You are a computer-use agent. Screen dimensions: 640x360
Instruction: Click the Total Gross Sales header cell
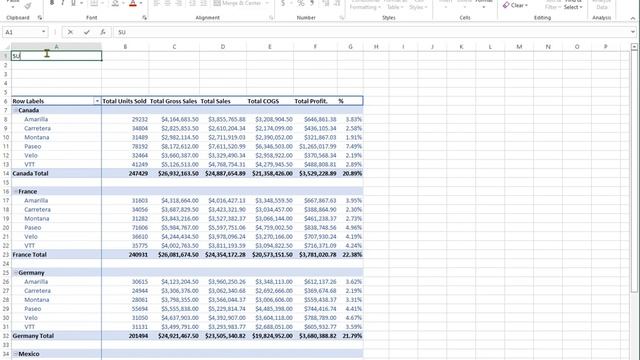173,101
